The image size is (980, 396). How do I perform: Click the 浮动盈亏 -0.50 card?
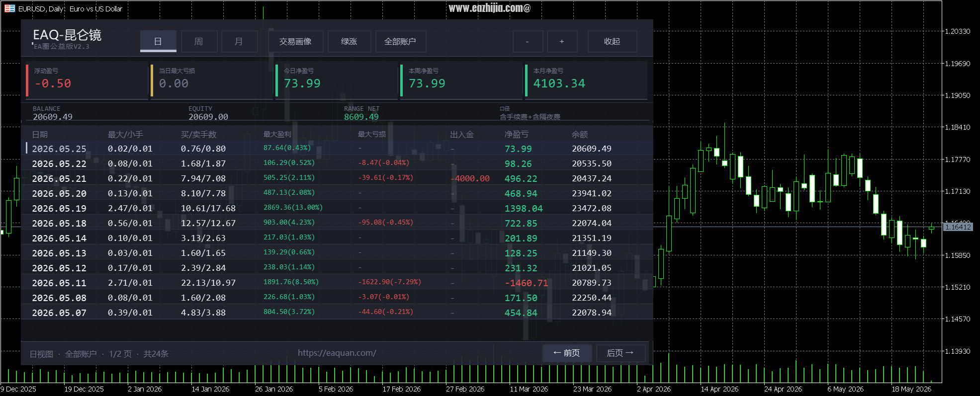pos(87,80)
